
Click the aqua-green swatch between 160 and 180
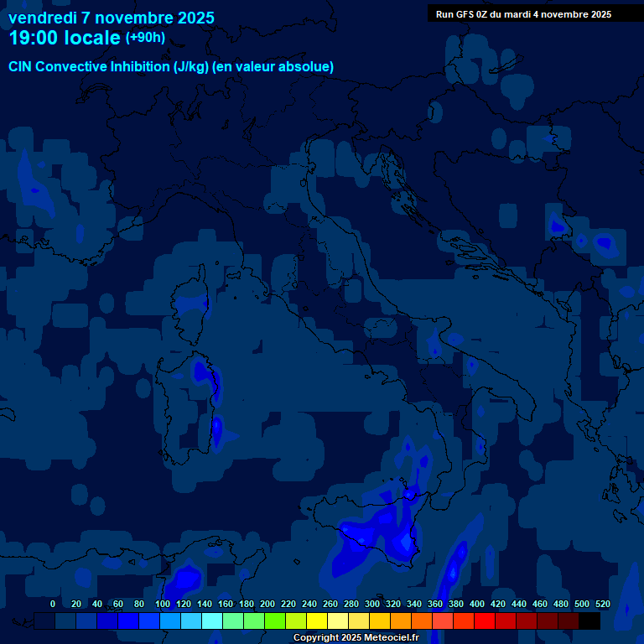[233, 621]
